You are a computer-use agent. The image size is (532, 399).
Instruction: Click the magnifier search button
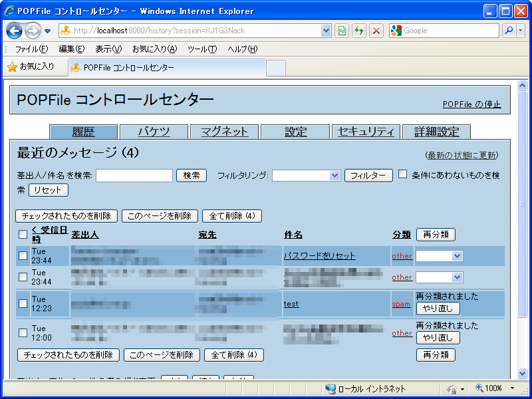(509, 31)
